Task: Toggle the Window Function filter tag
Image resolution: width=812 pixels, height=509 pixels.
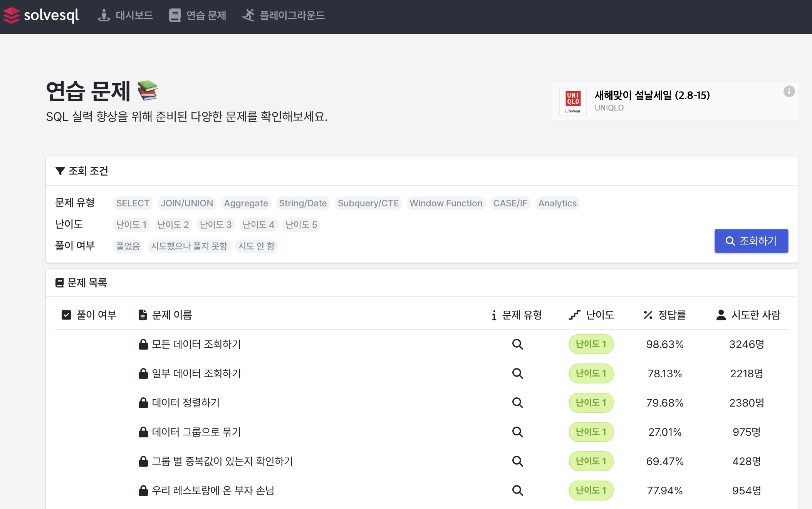Action: click(446, 203)
